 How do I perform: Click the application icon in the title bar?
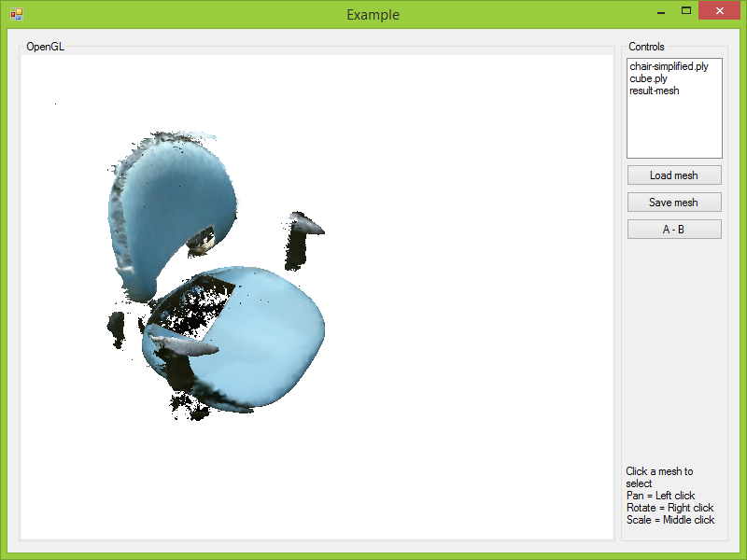[x=16, y=14]
